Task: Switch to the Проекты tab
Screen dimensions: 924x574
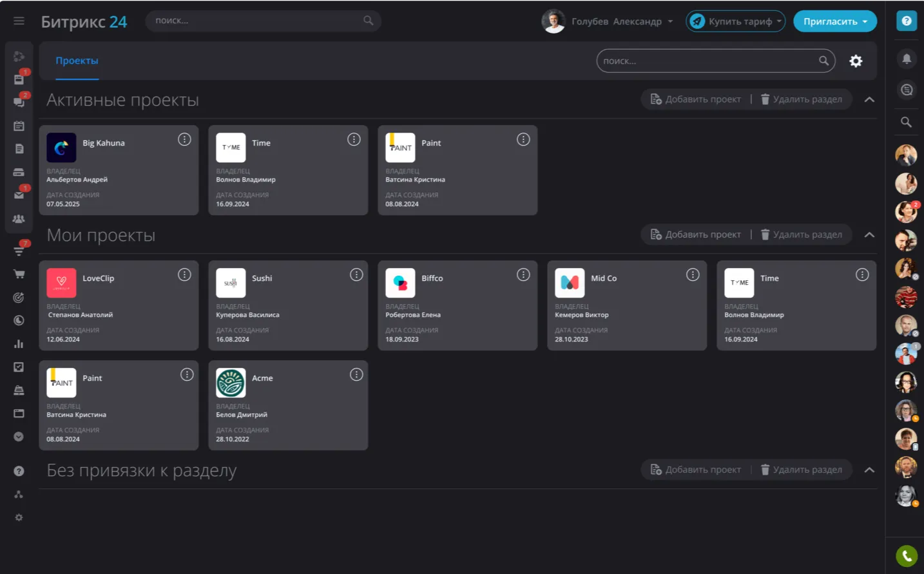Action: coord(77,61)
